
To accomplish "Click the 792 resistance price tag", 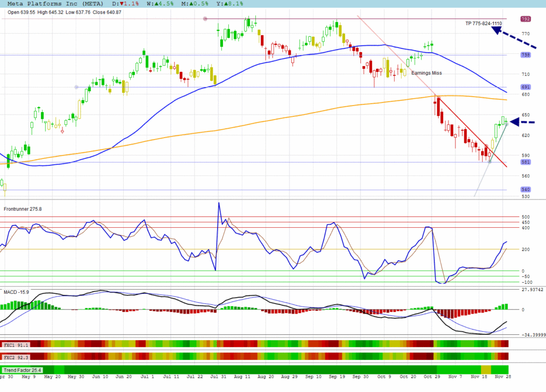I will pyautogui.click(x=525, y=19).
